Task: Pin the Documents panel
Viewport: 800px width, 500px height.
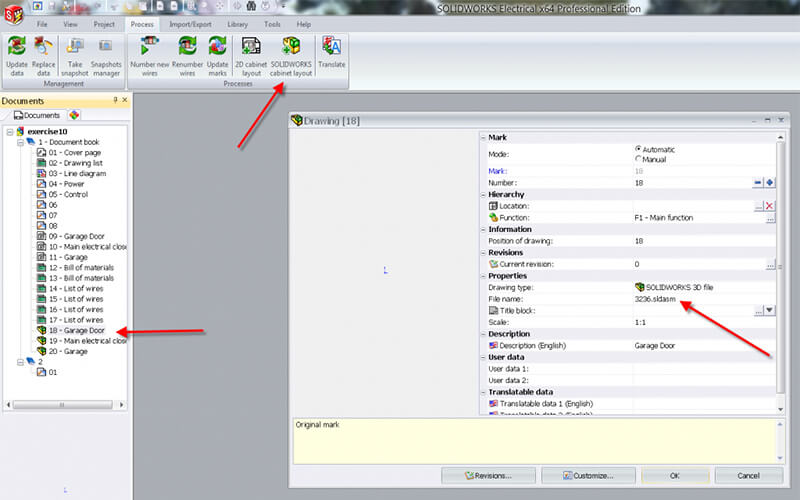Action: [115, 100]
